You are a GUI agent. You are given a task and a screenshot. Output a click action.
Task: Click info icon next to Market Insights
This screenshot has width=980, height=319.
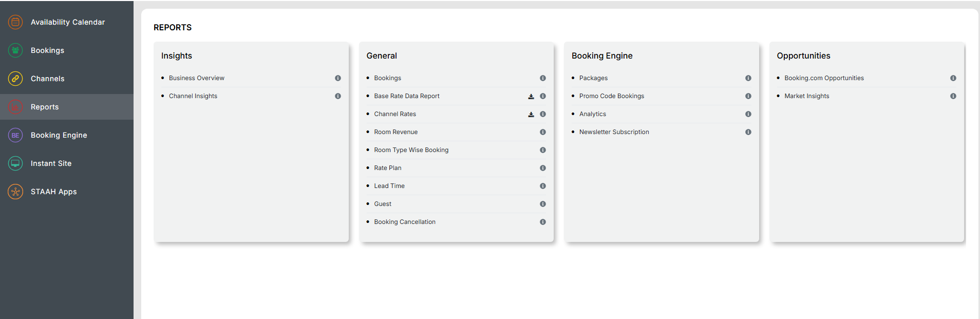pos(953,96)
